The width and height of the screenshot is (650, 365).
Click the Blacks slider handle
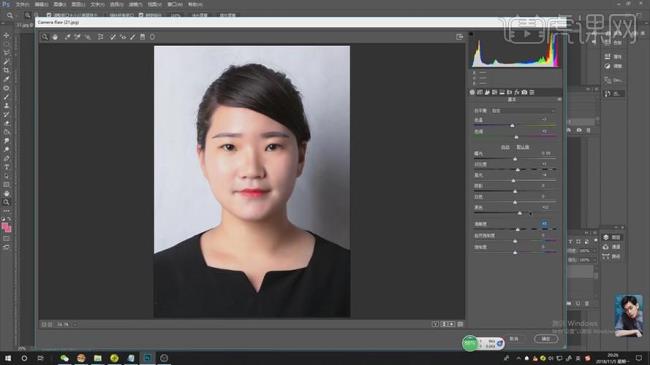[520, 213]
